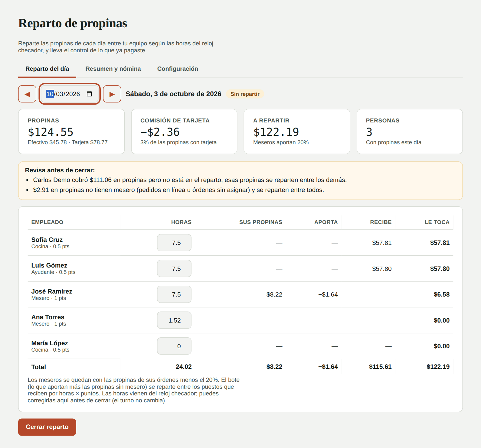This screenshot has width=481, height=448.
Task: Click the SUS PROPINAS column header
Action: [261, 222]
